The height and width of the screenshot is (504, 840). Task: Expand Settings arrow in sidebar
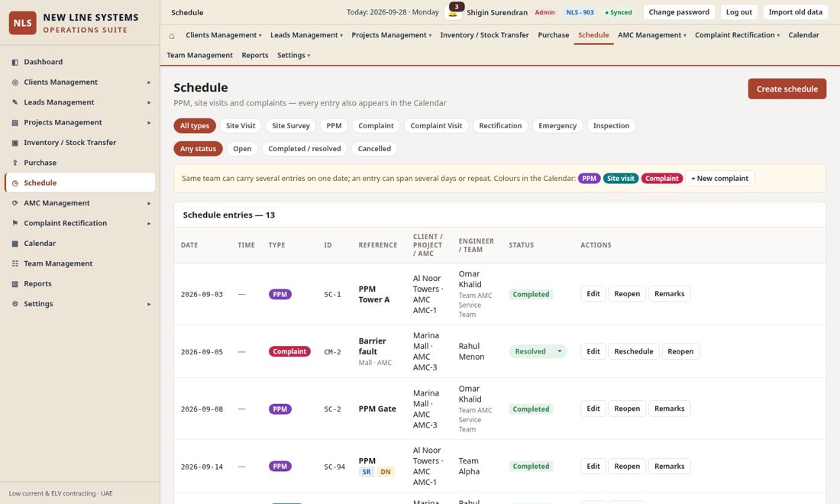tap(149, 304)
